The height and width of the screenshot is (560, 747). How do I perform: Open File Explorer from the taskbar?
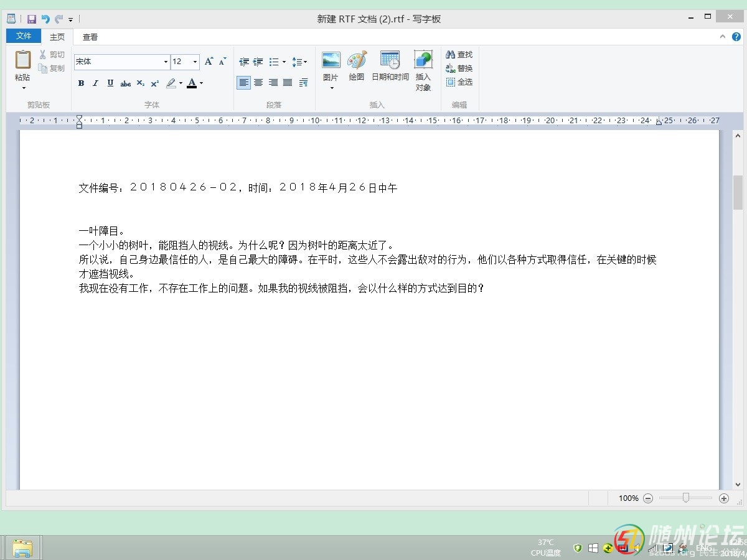[22, 548]
